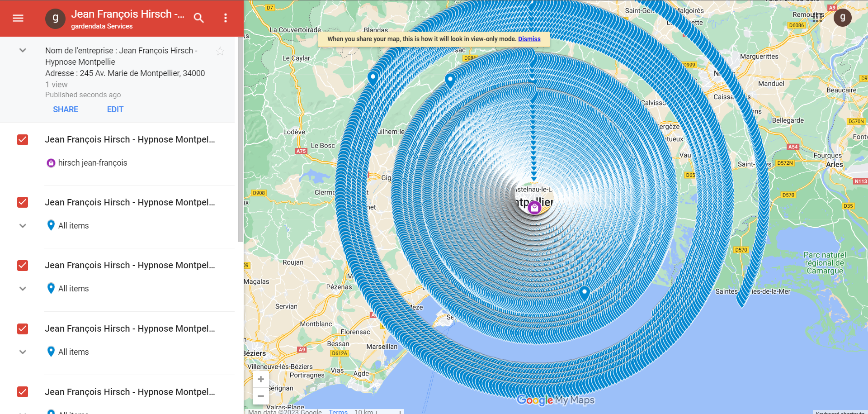Click the Roujan label on the map
Screen dimensions: 868x414
tap(293, 262)
